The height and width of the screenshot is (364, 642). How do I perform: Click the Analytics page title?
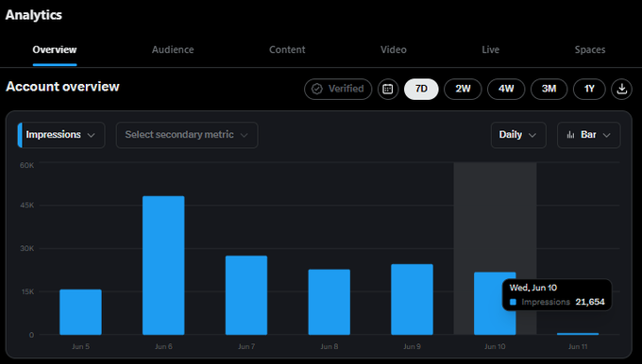tap(34, 15)
